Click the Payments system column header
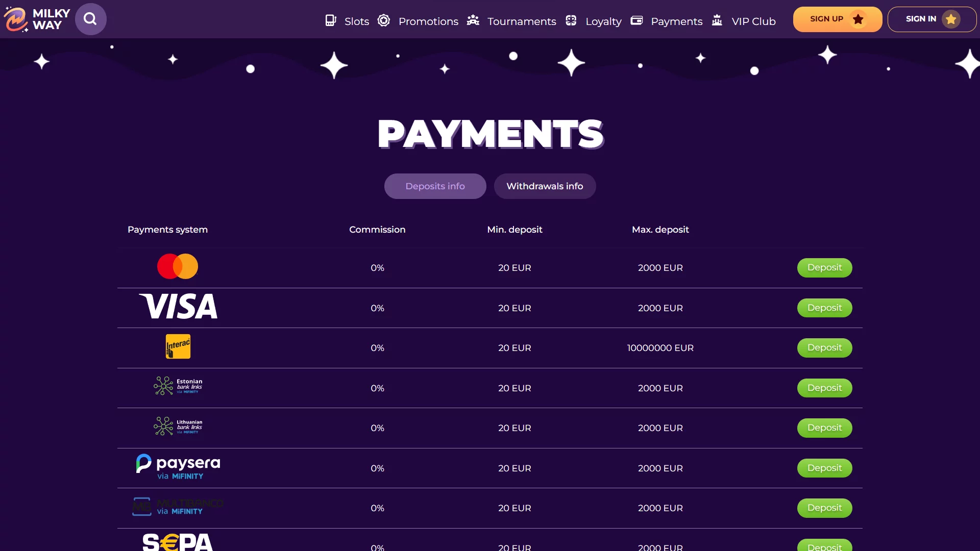The image size is (980, 551). click(167, 230)
